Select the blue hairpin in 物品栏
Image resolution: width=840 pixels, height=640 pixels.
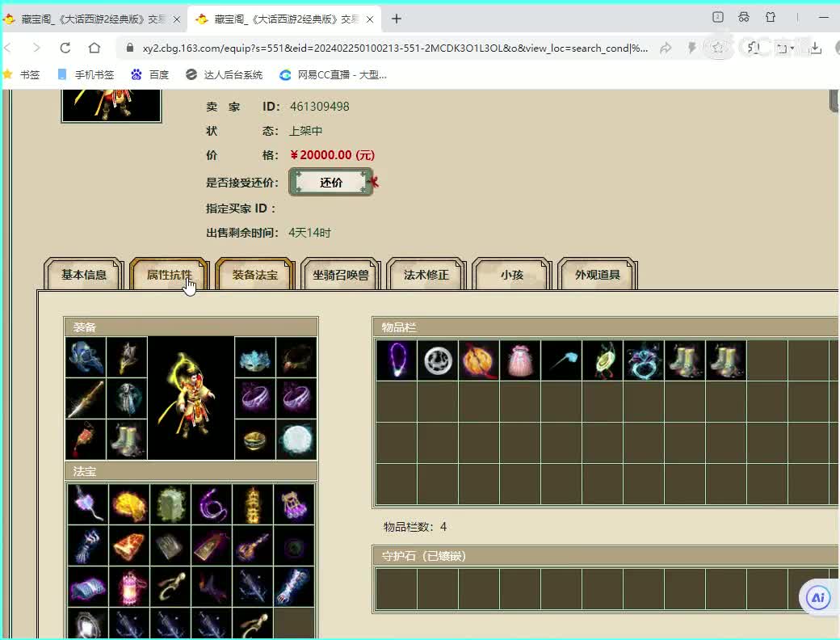point(561,360)
